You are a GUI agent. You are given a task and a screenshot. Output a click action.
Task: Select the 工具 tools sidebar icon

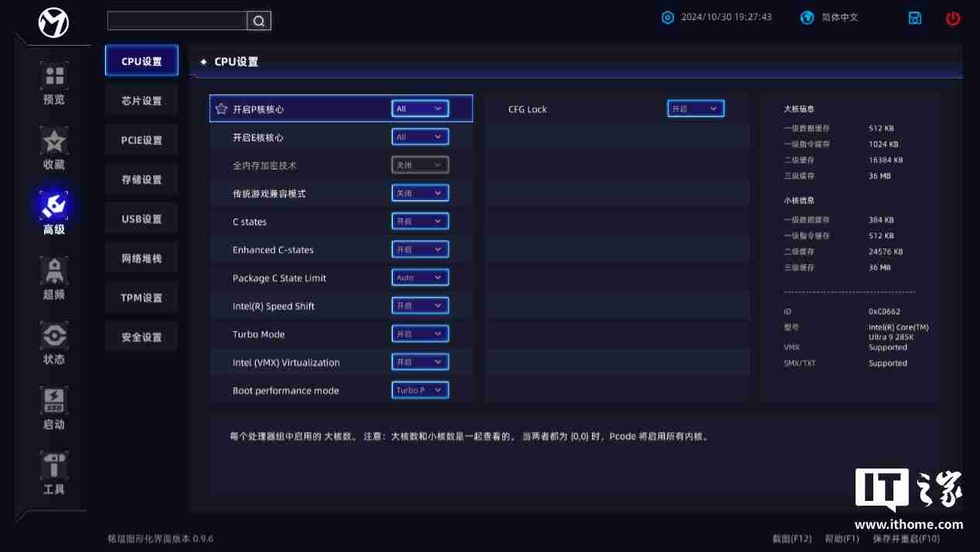53,473
